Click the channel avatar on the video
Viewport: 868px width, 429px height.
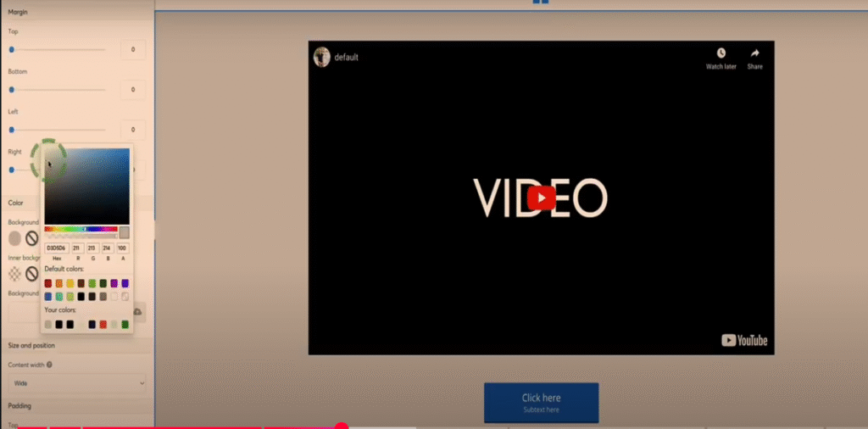[x=321, y=57]
